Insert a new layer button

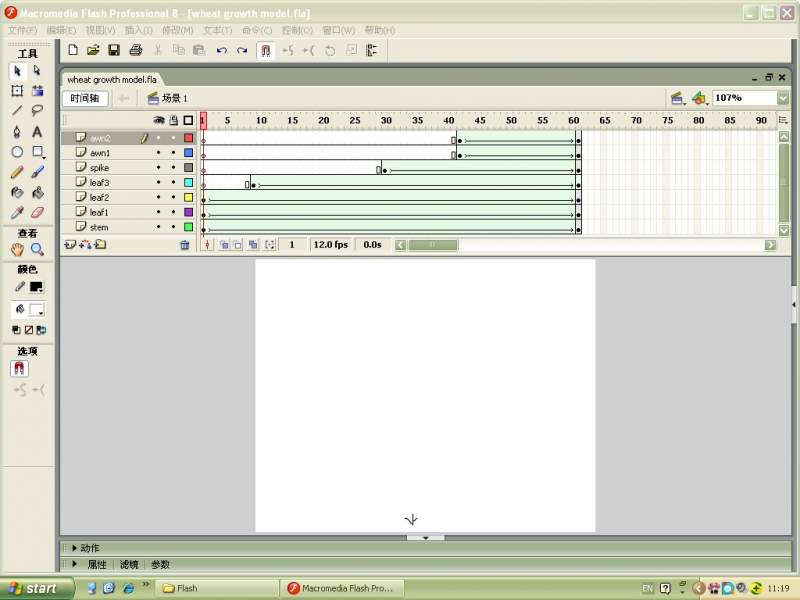(x=70, y=245)
